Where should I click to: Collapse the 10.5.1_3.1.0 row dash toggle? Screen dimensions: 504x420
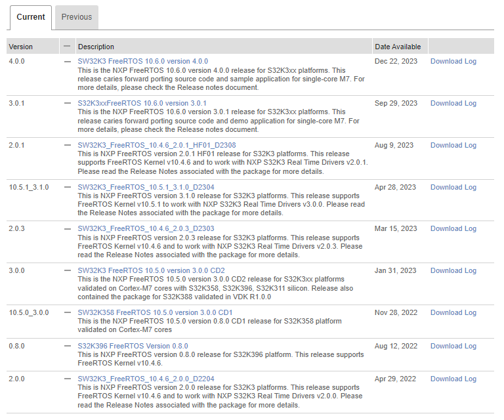(x=68, y=187)
